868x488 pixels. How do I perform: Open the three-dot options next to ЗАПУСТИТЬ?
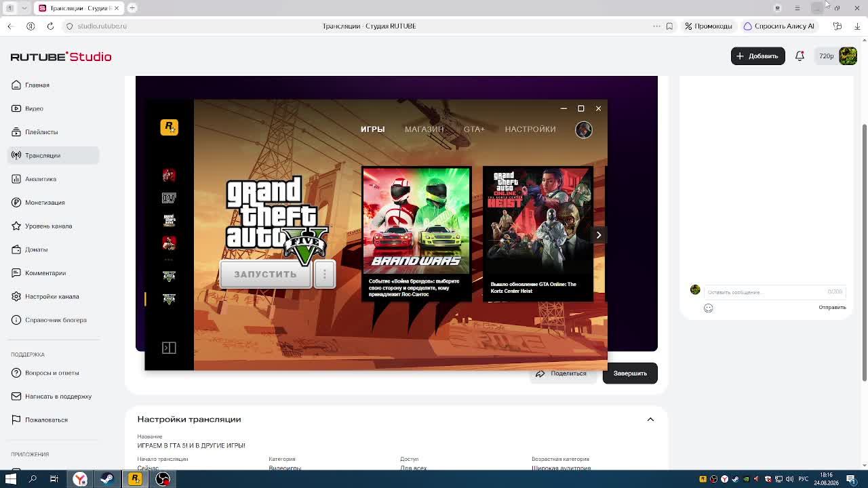[x=324, y=274]
